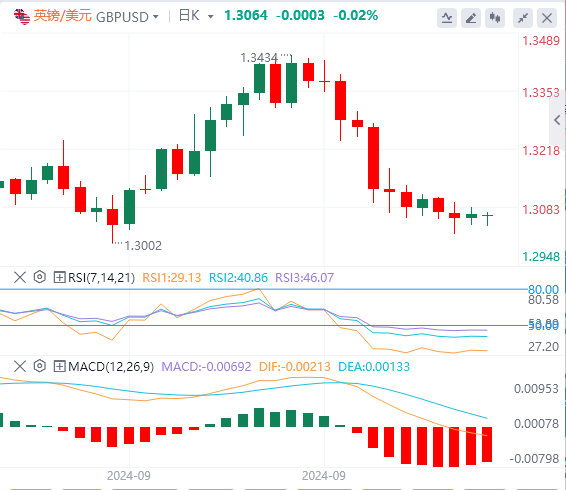Click the -0.0003 price change

click(x=300, y=16)
